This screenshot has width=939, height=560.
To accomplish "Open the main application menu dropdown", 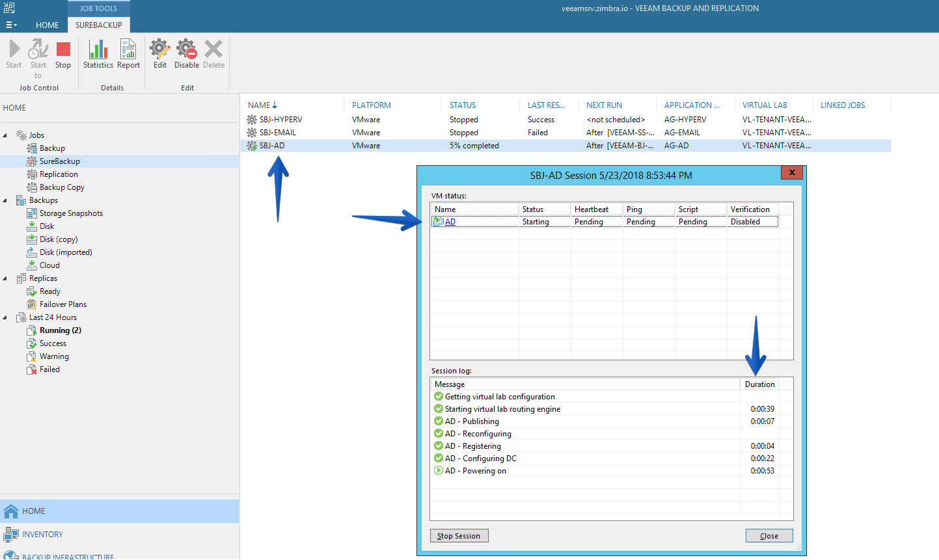I will coord(12,25).
